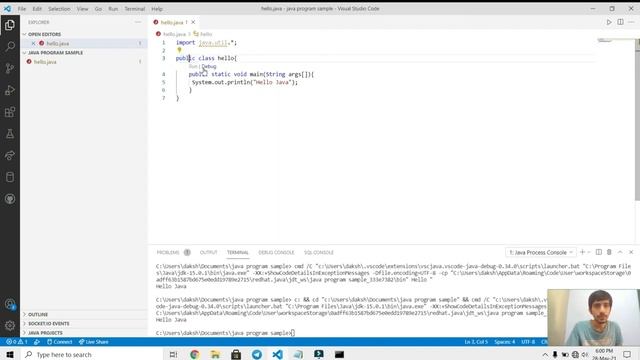Image resolution: width=640 pixels, height=360 pixels.
Task: Click Connect in the status bar
Action: (x=60, y=342)
